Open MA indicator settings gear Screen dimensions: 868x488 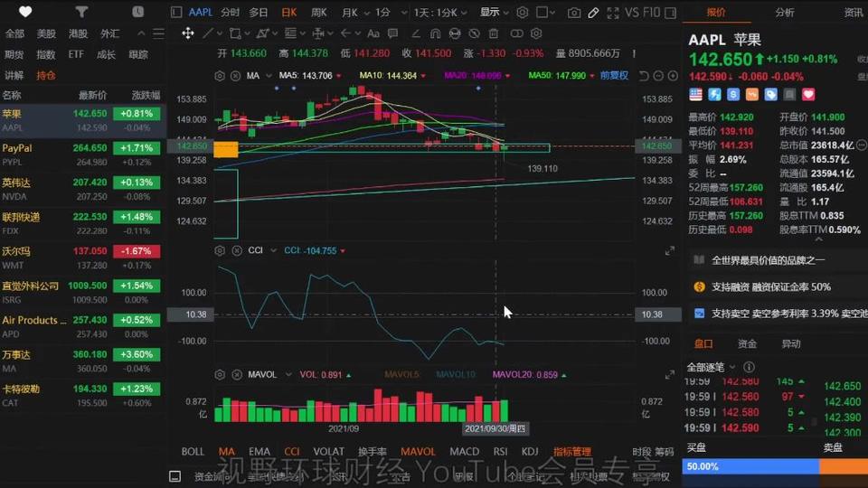tap(220, 76)
